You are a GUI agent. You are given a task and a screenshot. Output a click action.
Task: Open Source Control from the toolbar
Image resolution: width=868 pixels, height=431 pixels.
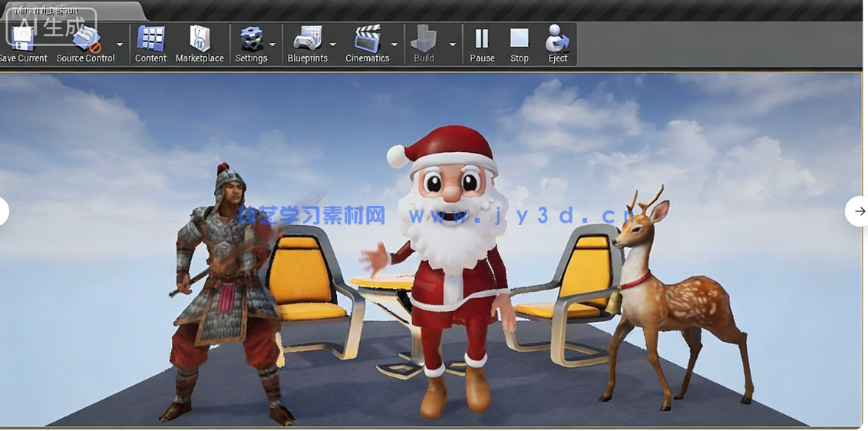(x=86, y=43)
